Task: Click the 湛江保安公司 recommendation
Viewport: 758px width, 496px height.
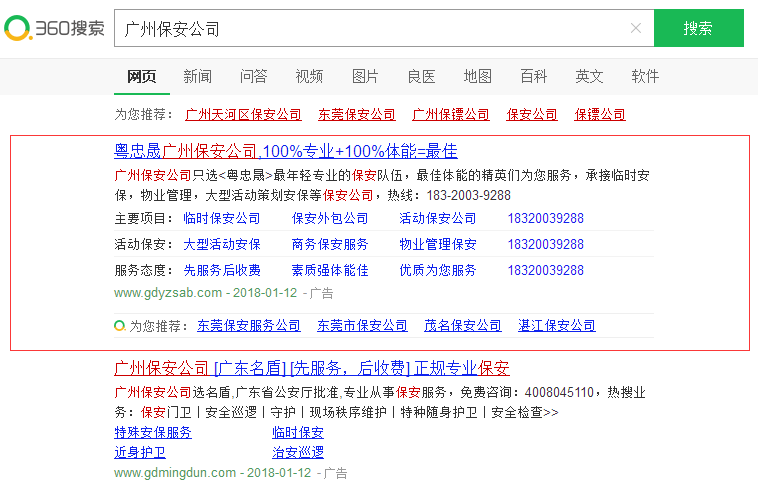Action: pyautogui.click(x=556, y=326)
